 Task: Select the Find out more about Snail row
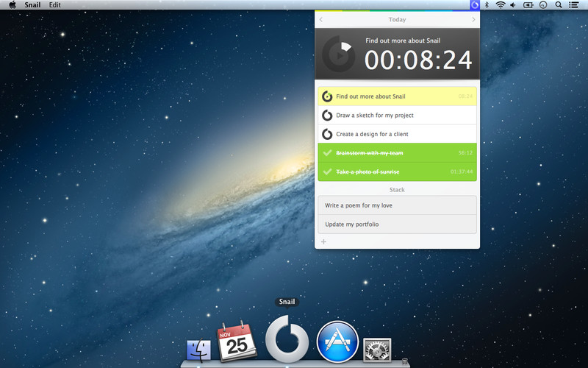397,96
